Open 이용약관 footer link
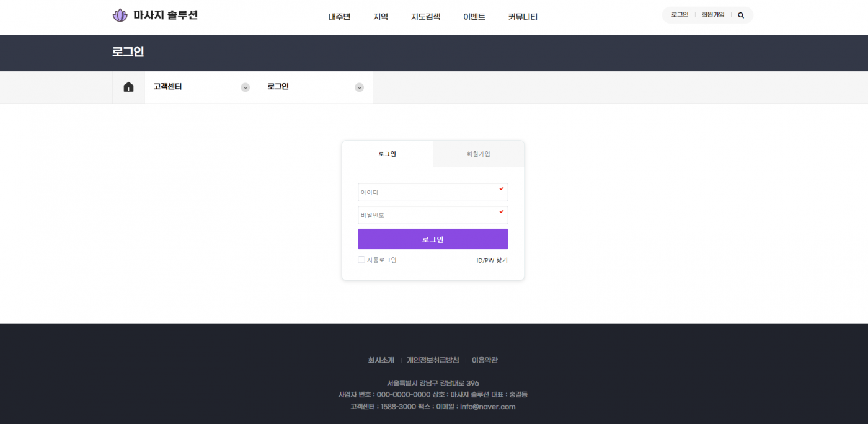Image resolution: width=868 pixels, height=424 pixels. point(484,360)
